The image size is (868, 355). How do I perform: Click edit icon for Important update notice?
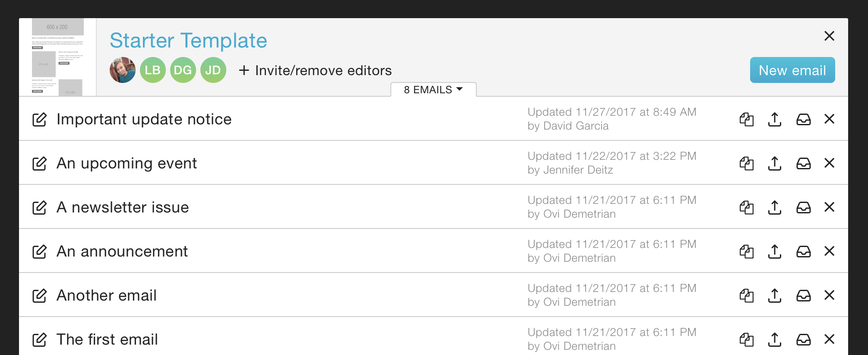click(x=39, y=119)
